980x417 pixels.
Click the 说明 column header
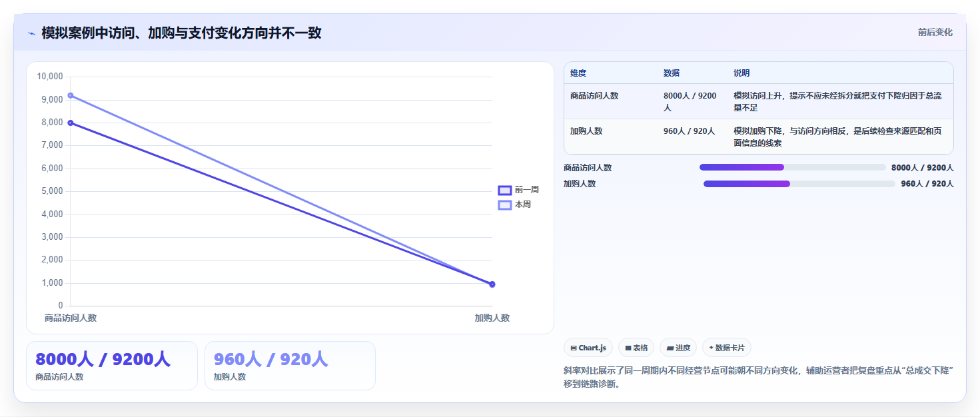[741, 73]
